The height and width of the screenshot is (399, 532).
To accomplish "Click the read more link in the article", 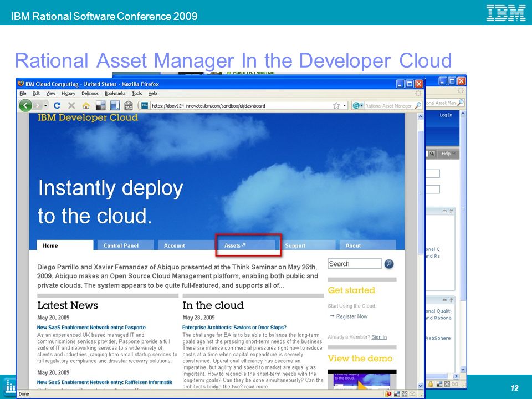I will (256, 386).
